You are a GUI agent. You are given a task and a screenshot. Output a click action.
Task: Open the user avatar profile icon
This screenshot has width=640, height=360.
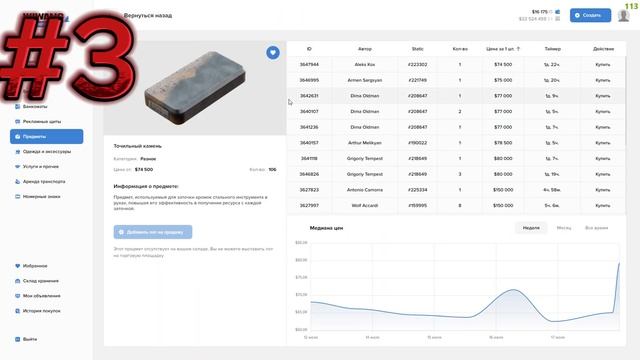tap(623, 16)
